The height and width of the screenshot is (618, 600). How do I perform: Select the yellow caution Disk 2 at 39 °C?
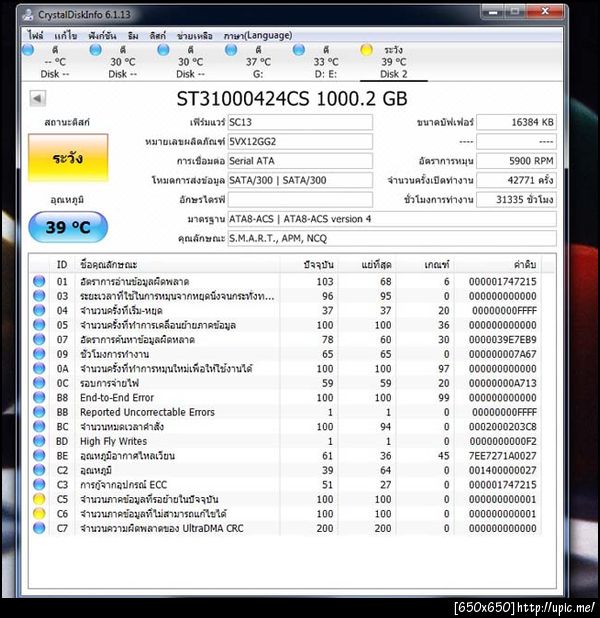393,62
